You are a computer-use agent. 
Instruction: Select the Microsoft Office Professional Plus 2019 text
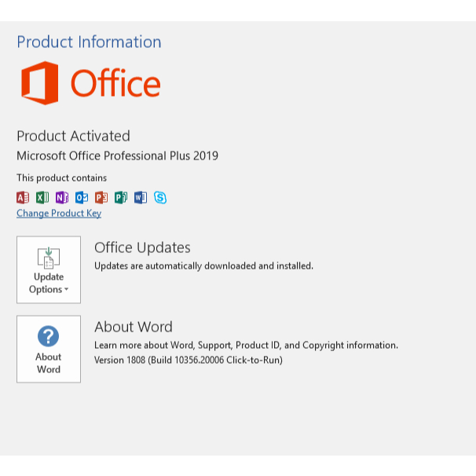[118, 156]
